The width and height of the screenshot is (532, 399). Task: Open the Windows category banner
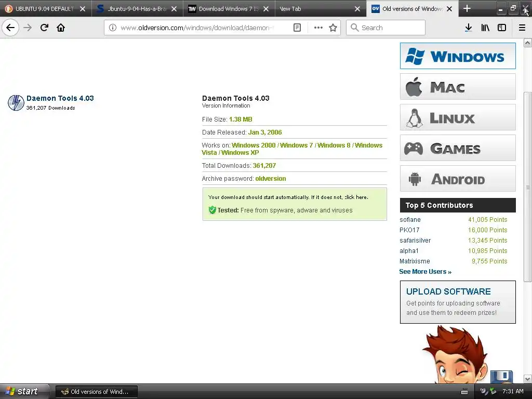[x=458, y=56]
